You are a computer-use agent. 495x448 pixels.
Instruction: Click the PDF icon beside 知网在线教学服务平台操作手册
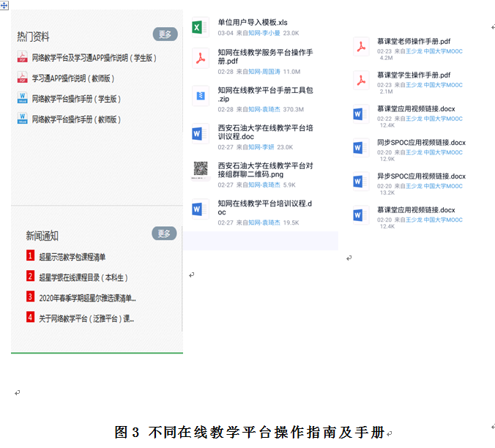click(x=199, y=58)
